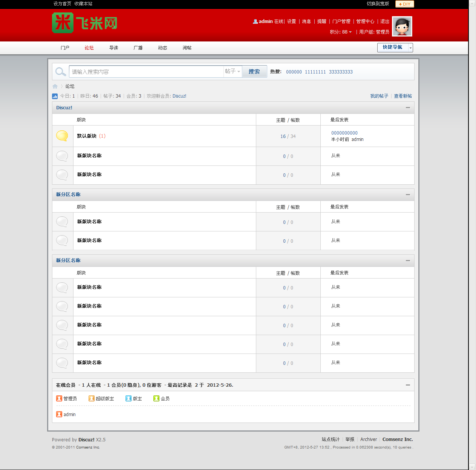Click the user icon beside admin header link
The height and width of the screenshot is (470, 476).
(x=255, y=21)
